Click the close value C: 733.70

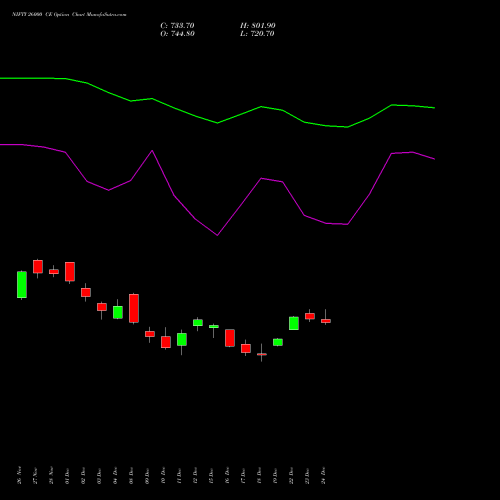pos(177,26)
